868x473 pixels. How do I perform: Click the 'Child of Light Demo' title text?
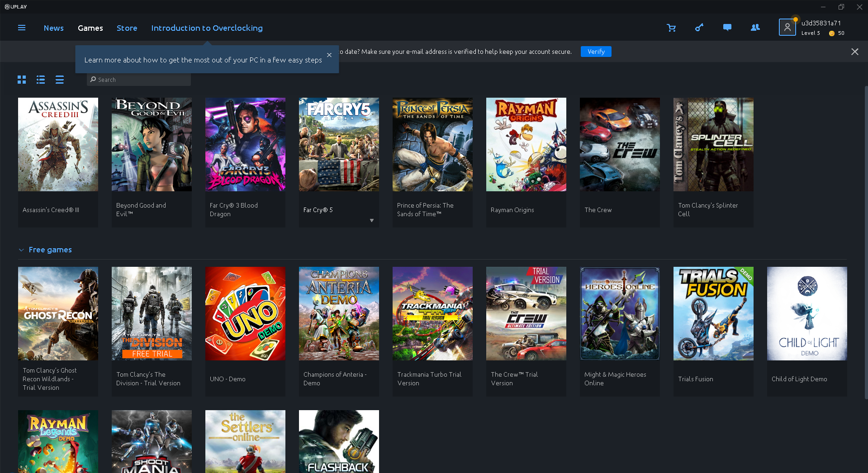click(x=799, y=379)
